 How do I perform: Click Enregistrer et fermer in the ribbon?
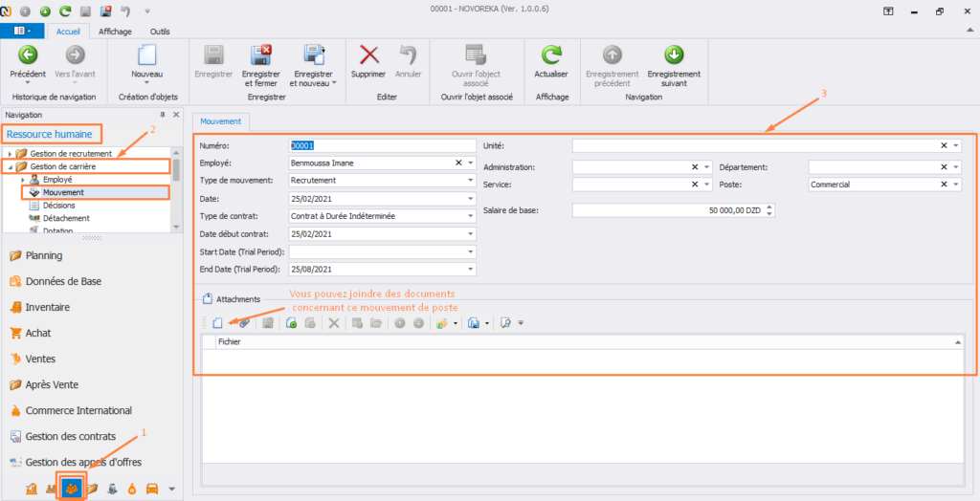point(260,66)
